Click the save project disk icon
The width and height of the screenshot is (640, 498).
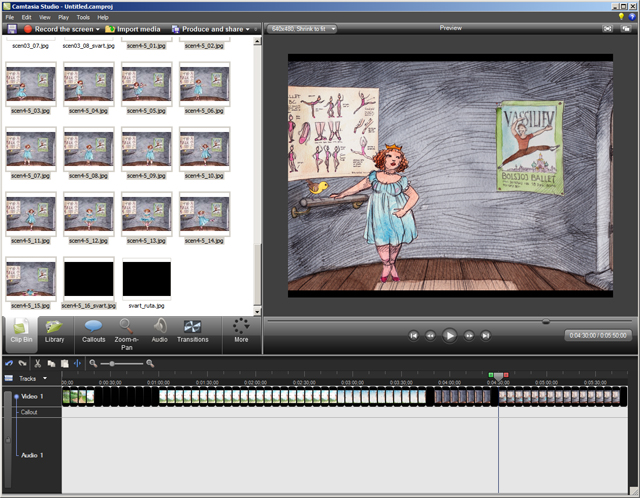tap(12, 29)
